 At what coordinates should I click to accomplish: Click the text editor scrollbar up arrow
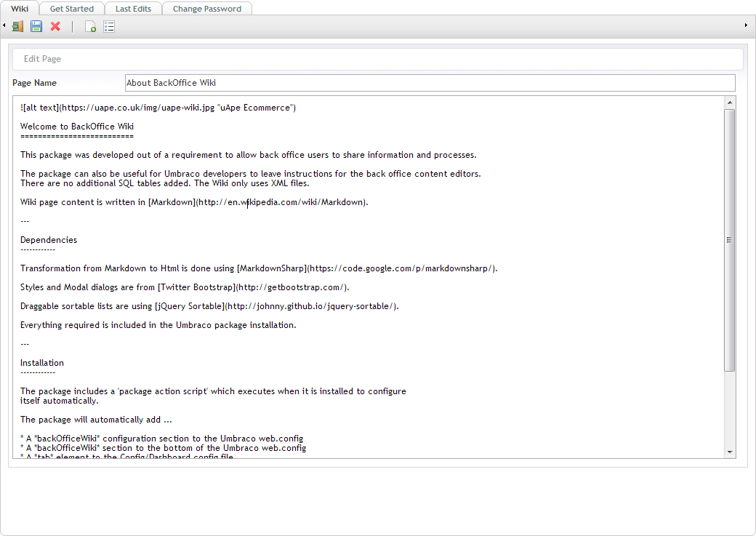(x=730, y=103)
